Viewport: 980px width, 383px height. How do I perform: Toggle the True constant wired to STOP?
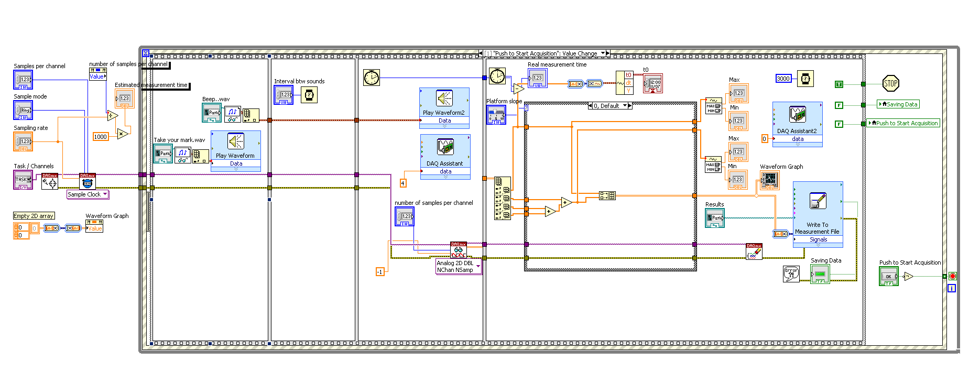[839, 84]
